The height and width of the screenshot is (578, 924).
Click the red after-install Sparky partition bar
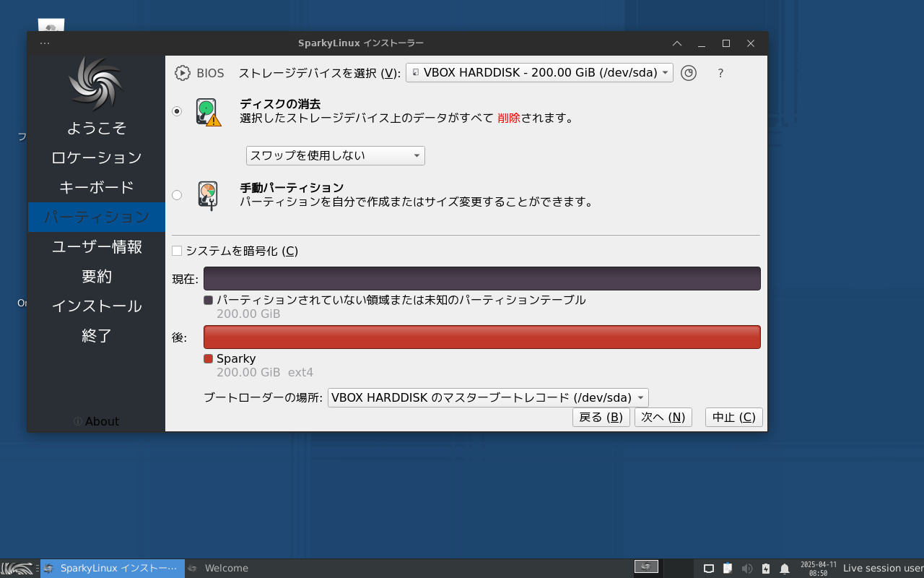coord(482,337)
